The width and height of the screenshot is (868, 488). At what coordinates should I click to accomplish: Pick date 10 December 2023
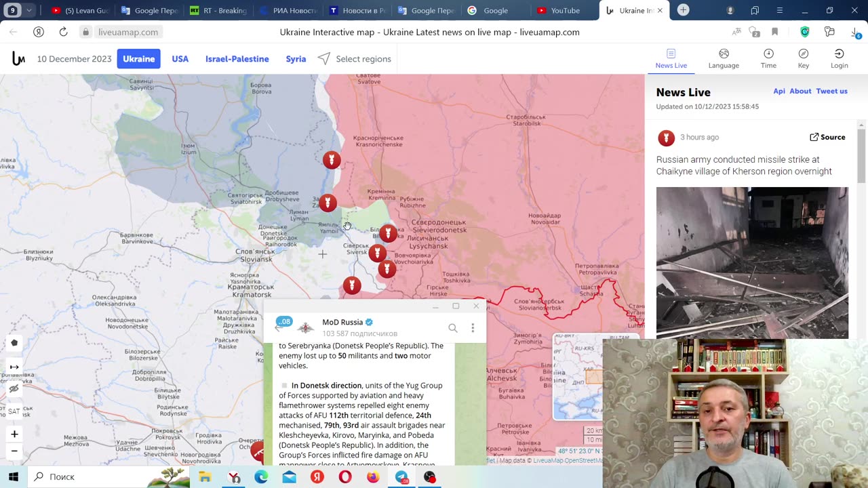click(74, 59)
